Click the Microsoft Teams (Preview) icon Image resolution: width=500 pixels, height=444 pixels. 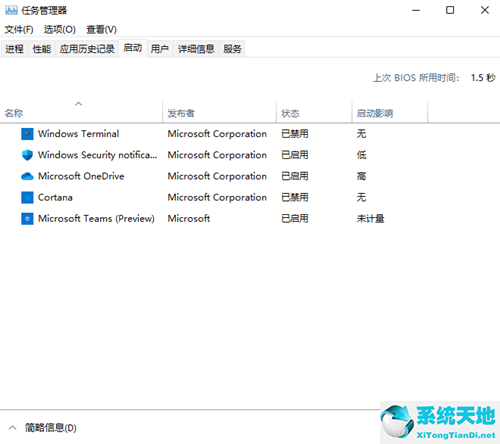(x=27, y=219)
